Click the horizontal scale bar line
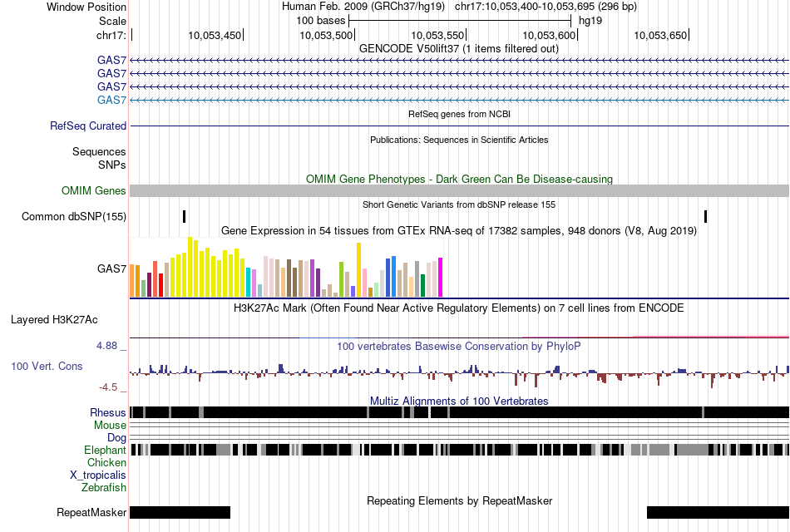The height and width of the screenshot is (532, 790). point(460,21)
